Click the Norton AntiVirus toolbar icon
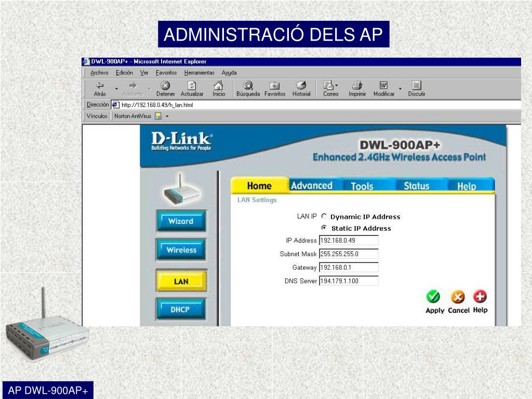 pyautogui.click(x=158, y=116)
